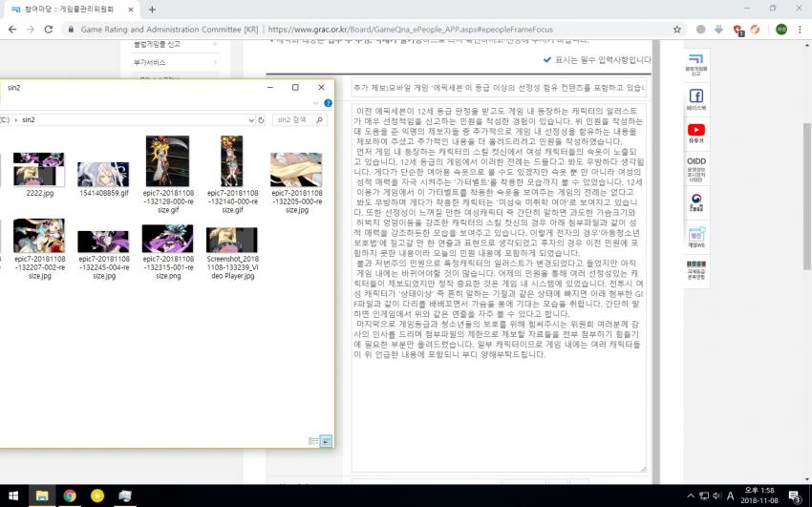Screen dimensions: 812x507
Task: Click the sin2 breadcrumb in address bar
Action: point(29,119)
